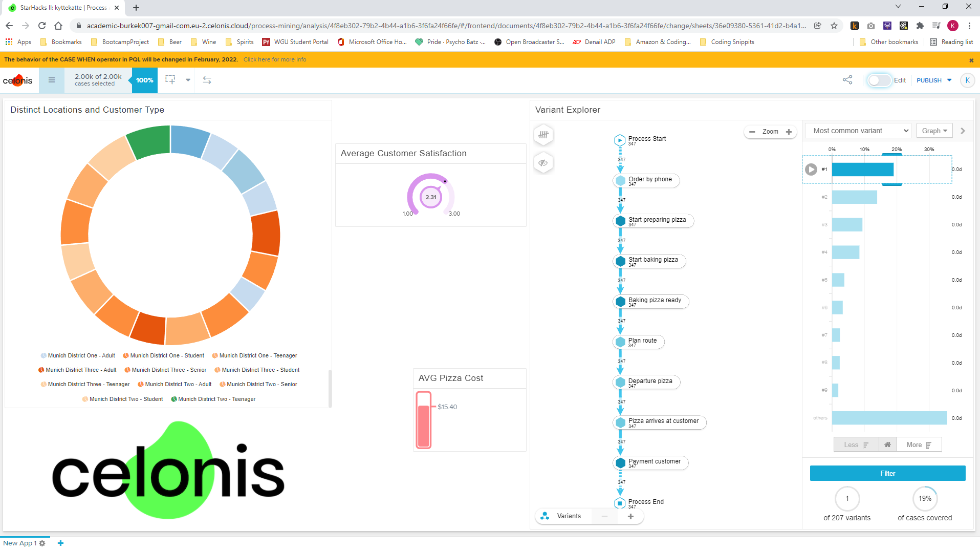Image resolution: width=980 pixels, height=550 pixels.
Task: Select variant #3 bar
Action: point(847,225)
